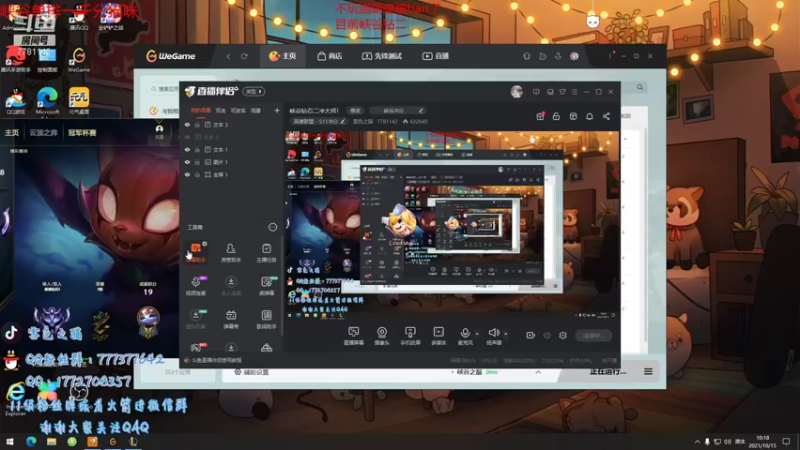
Task: Expand the microphone options arrow
Action: [477, 334]
